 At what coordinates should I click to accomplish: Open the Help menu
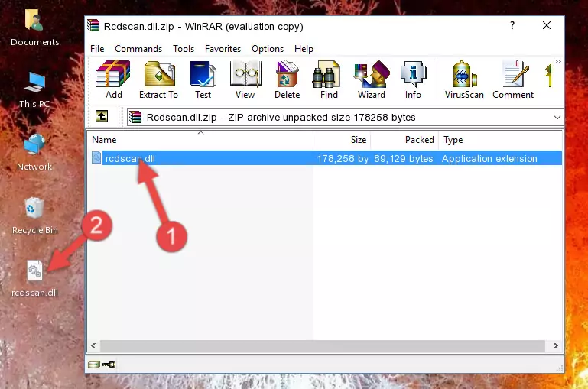[304, 49]
